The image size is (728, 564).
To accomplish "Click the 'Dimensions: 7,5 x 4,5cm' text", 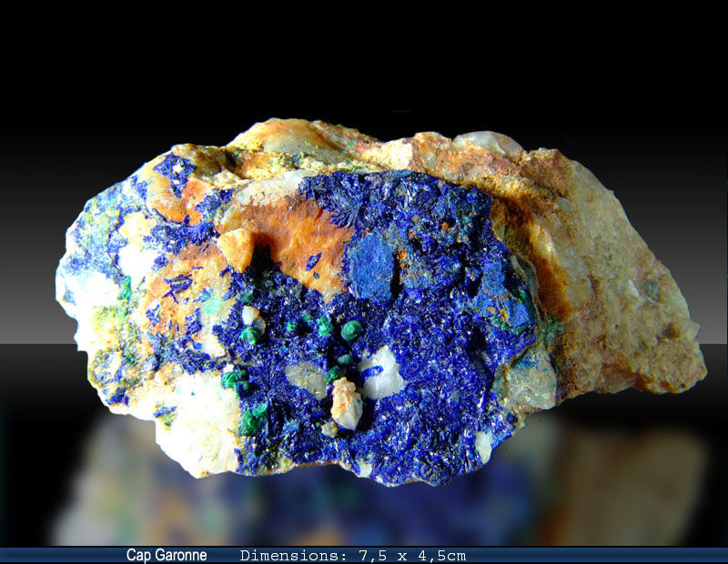I will pos(353,556).
